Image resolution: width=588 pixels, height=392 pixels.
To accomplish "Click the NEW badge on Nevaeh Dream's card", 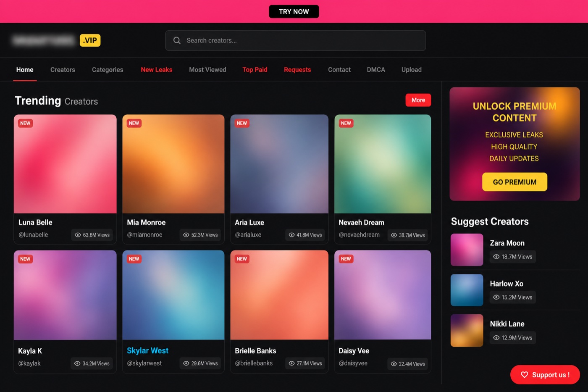I will (x=346, y=123).
